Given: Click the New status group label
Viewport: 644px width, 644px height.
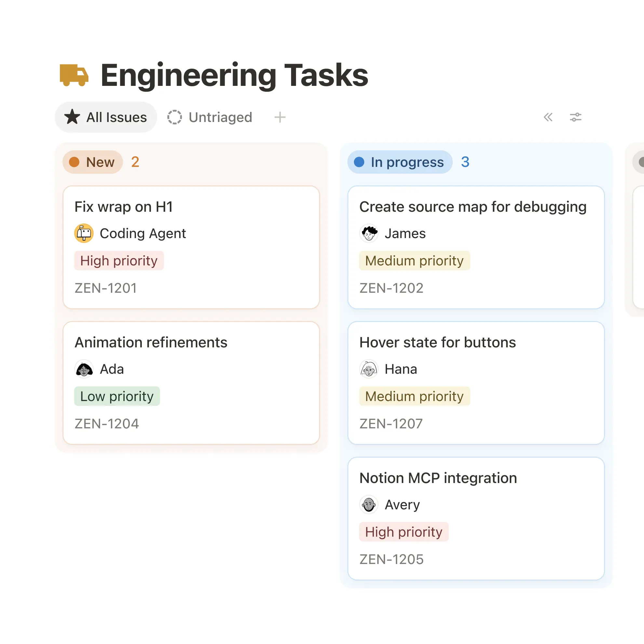Looking at the screenshot, I should (93, 162).
